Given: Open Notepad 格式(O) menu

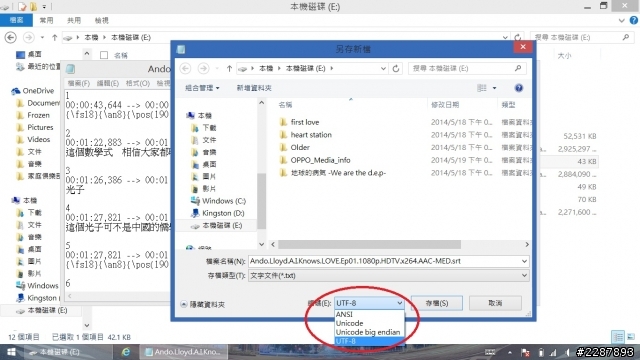Looking at the screenshot, I should [x=138, y=83].
